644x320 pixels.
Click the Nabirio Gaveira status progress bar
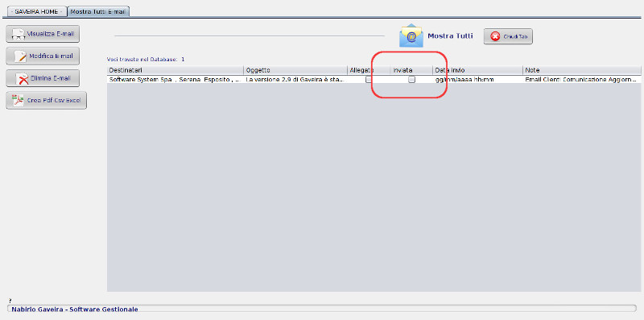point(321,309)
